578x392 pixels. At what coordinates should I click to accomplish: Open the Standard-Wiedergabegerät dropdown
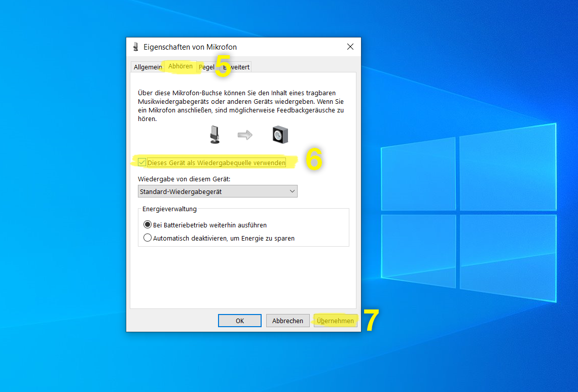(x=218, y=191)
